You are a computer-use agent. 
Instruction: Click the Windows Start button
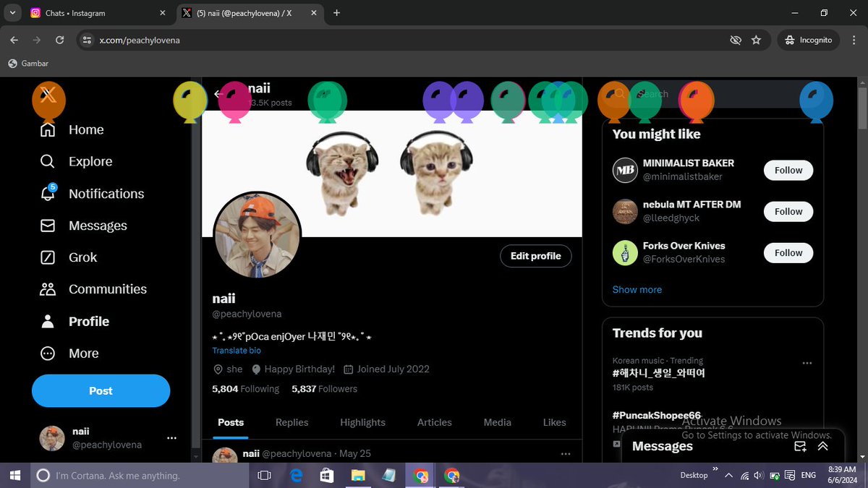pos(14,476)
